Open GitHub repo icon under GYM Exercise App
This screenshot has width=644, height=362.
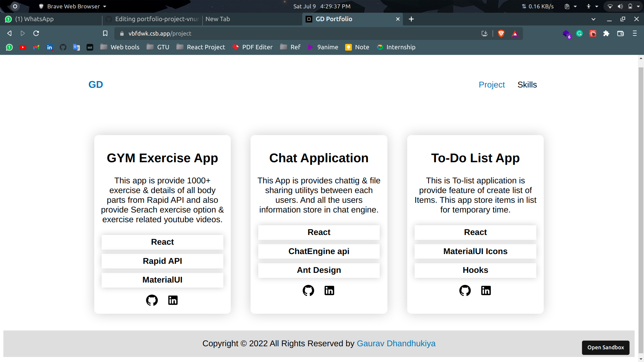point(152,300)
